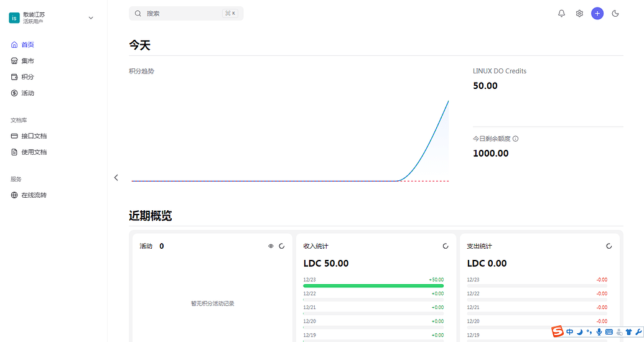
Task: Click the 暂无积分活动记录 message
Action: click(212, 303)
